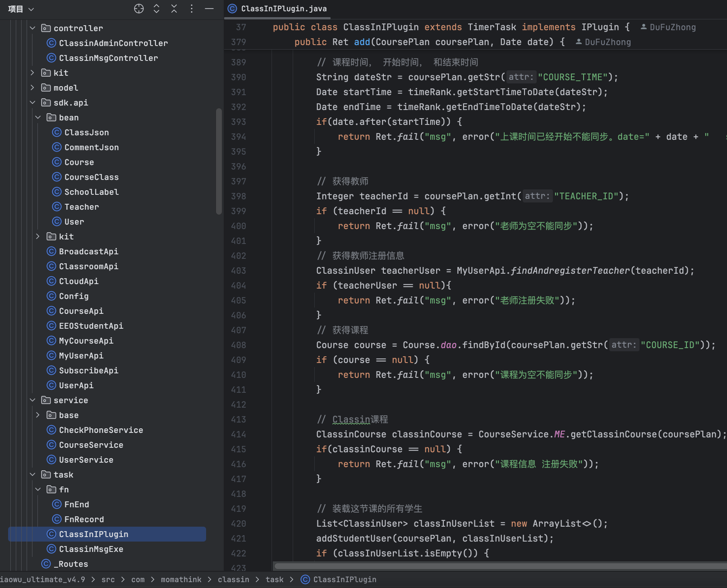Click the DuFuZhong author icon on line 37
Viewport: 727px width, 588px height.
644,27
